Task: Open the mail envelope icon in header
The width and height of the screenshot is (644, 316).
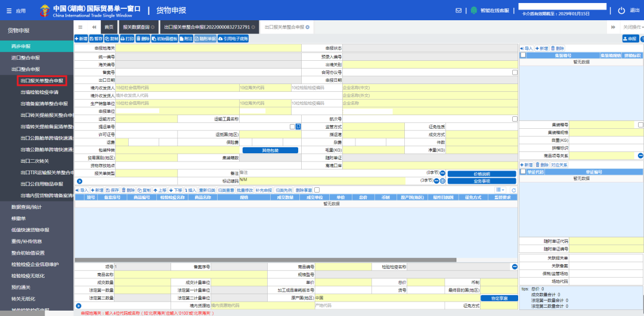Action: pos(459,10)
